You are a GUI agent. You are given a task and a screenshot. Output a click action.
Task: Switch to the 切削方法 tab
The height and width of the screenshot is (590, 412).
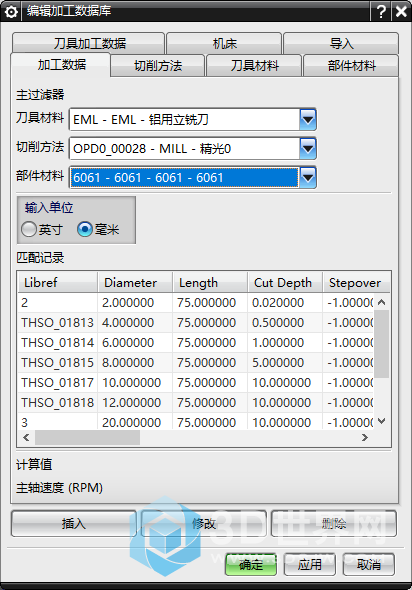pyautogui.click(x=158, y=66)
